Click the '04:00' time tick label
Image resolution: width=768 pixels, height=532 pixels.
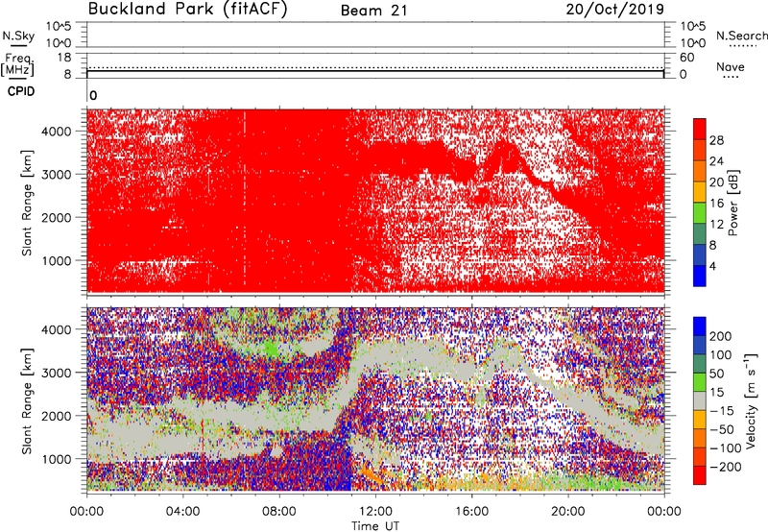pyautogui.click(x=182, y=512)
